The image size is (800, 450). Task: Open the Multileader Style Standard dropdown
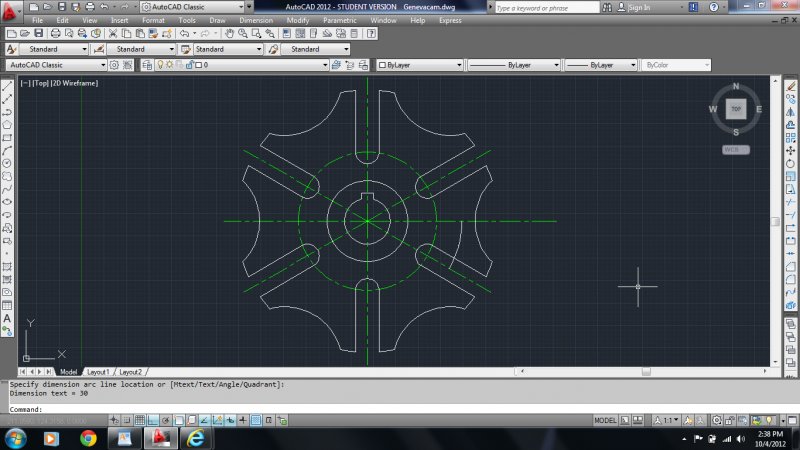315,49
